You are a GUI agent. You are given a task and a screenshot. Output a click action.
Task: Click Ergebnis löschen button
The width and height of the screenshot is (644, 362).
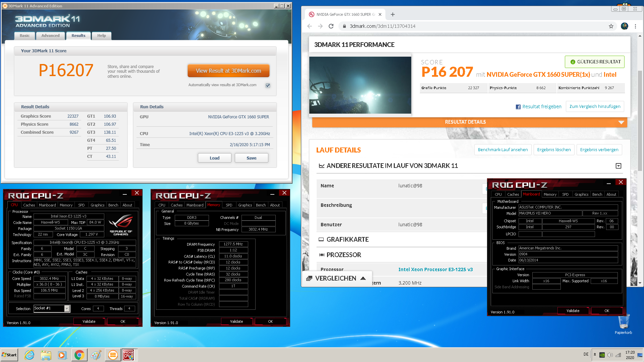pos(554,150)
